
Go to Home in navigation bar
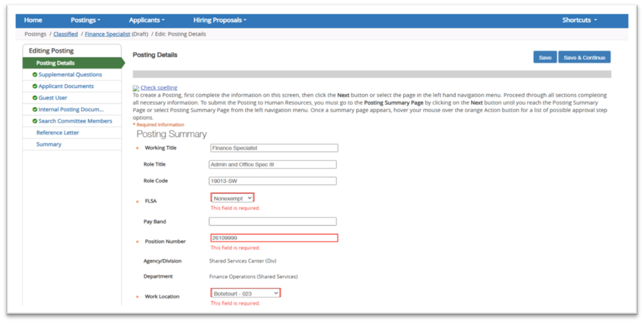pos(33,20)
